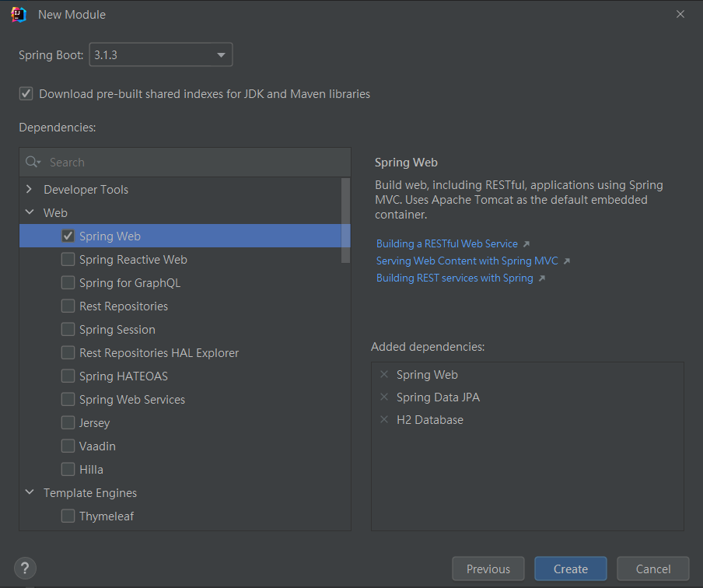This screenshot has height=588, width=703.
Task: Click the Previous button
Action: click(488, 569)
